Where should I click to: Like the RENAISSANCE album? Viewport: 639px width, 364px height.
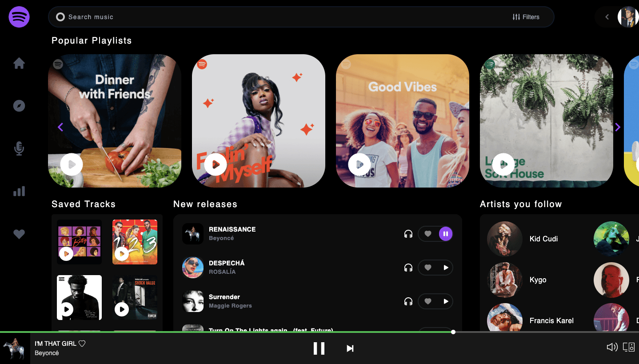tap(428, 234)
